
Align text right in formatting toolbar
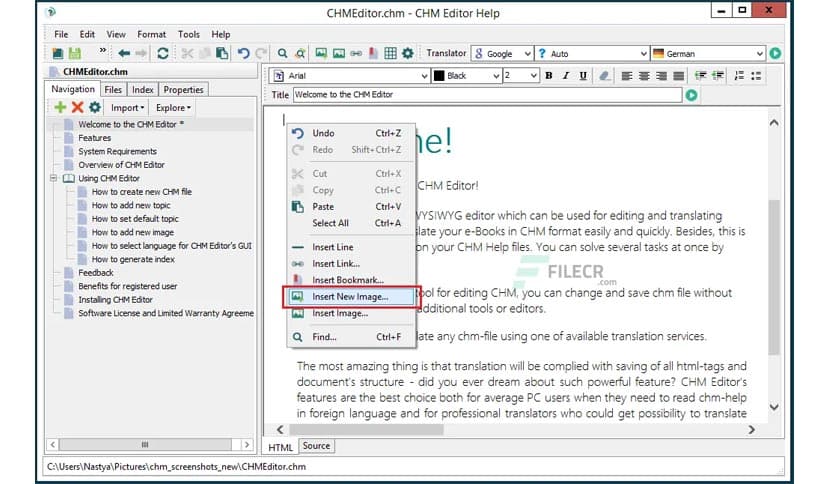click(661, 76)
